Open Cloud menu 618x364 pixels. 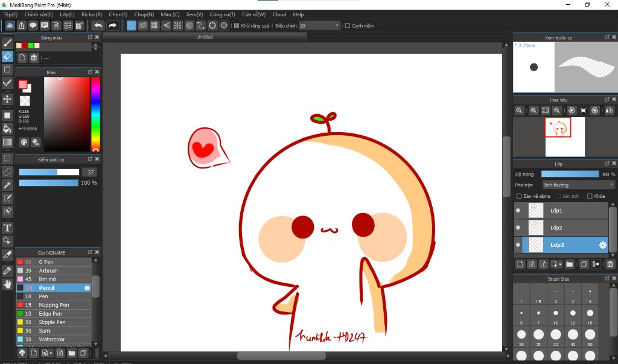point(279,14)
